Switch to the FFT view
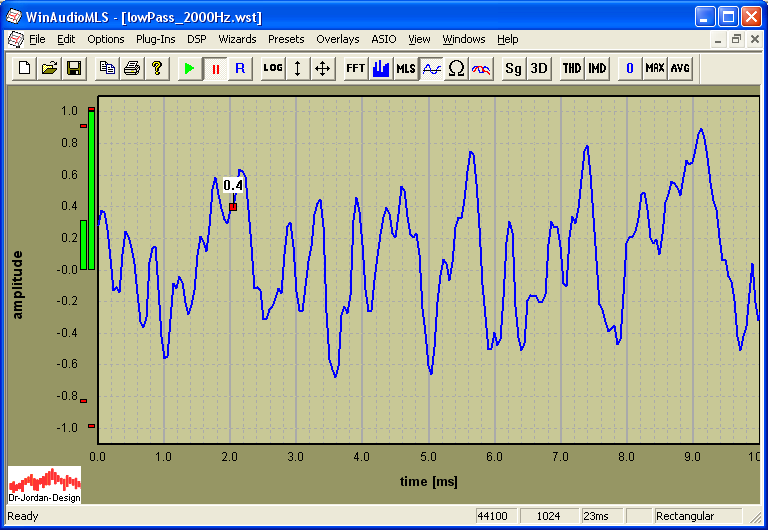768x530 pixels. point(355,68)
